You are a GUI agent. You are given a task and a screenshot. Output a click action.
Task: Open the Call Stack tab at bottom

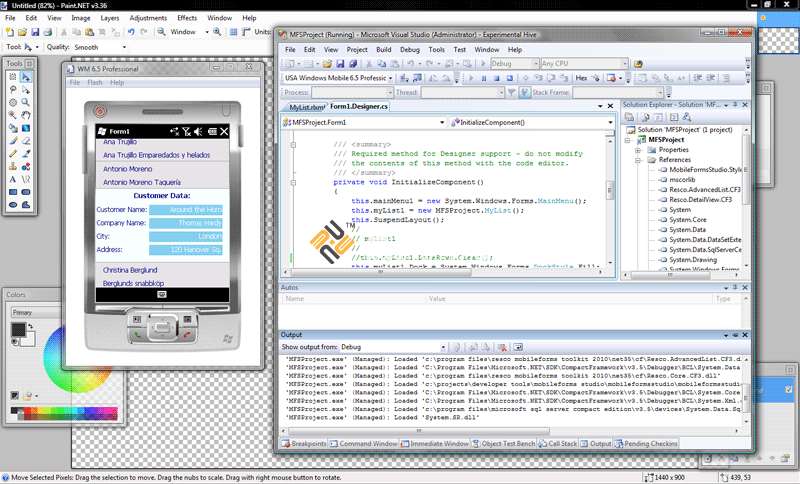562,443
